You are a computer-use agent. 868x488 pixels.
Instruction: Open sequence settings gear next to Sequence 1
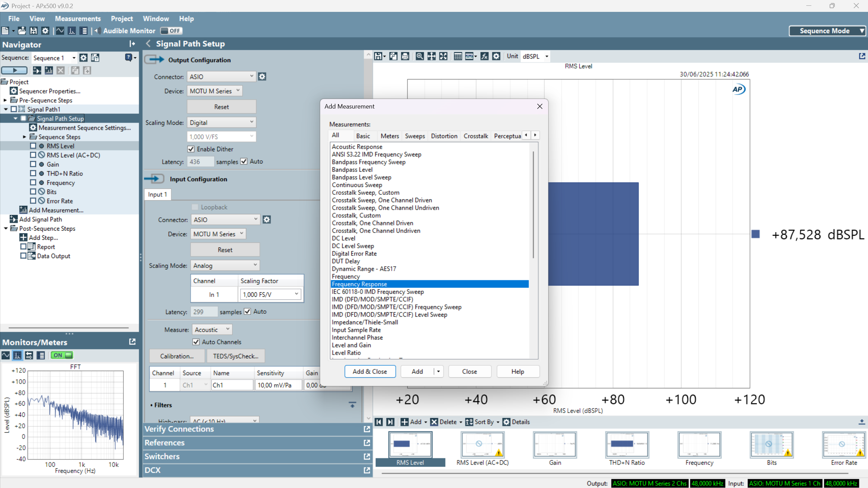point(83,58)
